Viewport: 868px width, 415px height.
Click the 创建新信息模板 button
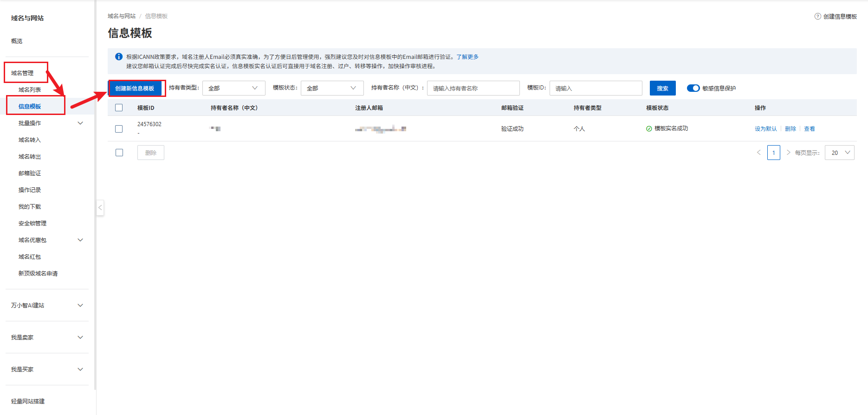coord(135,88)
